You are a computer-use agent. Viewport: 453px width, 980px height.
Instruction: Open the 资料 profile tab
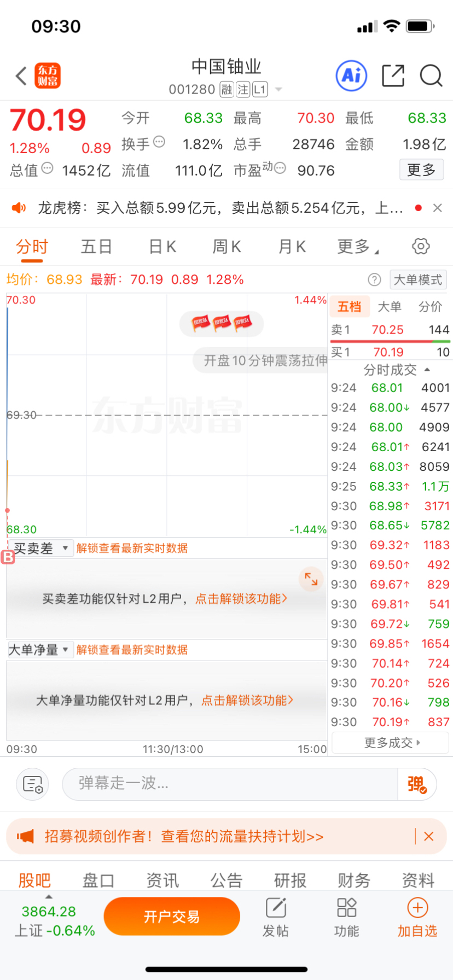(x=419, y=880)
